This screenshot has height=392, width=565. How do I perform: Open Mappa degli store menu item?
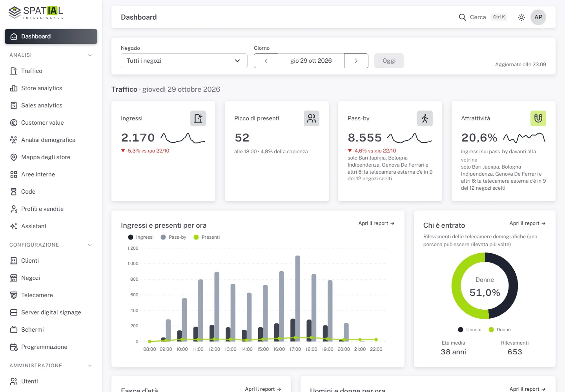pos(51,157)
